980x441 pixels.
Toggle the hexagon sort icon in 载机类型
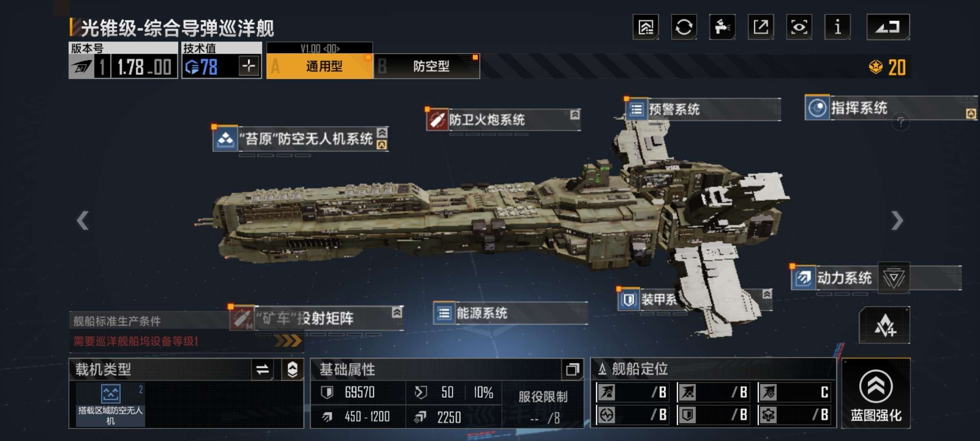292,370
